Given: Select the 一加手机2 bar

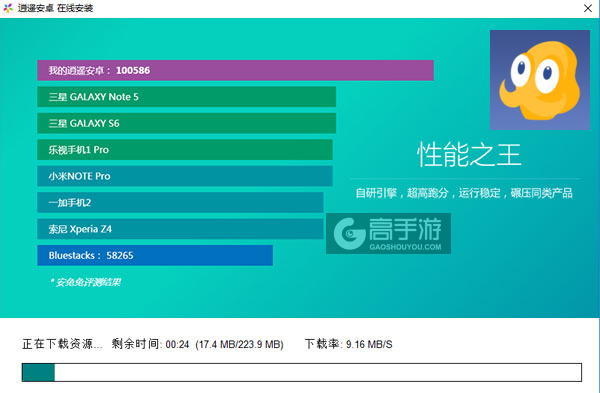Looking at the screenshot, I should 180,202.
